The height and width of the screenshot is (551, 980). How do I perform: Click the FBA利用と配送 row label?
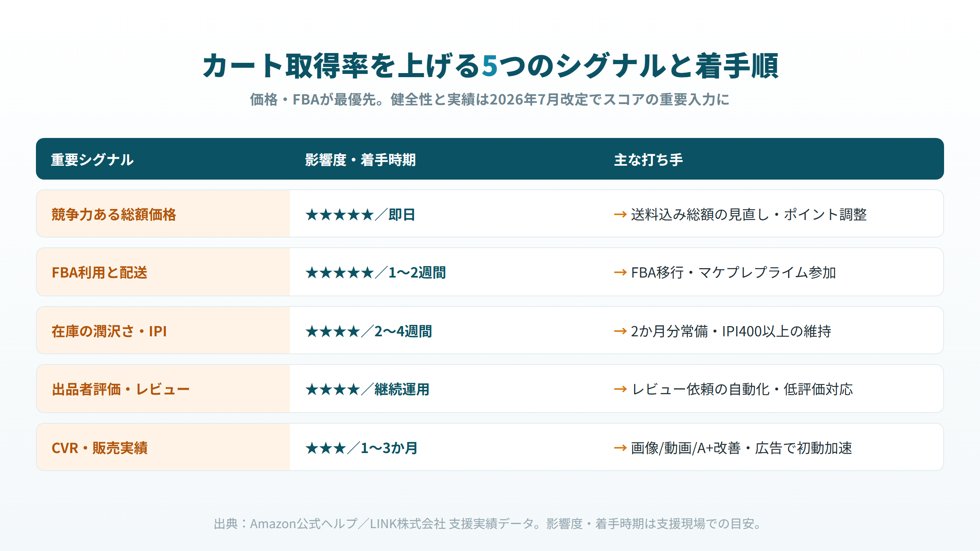click(99, 272)
